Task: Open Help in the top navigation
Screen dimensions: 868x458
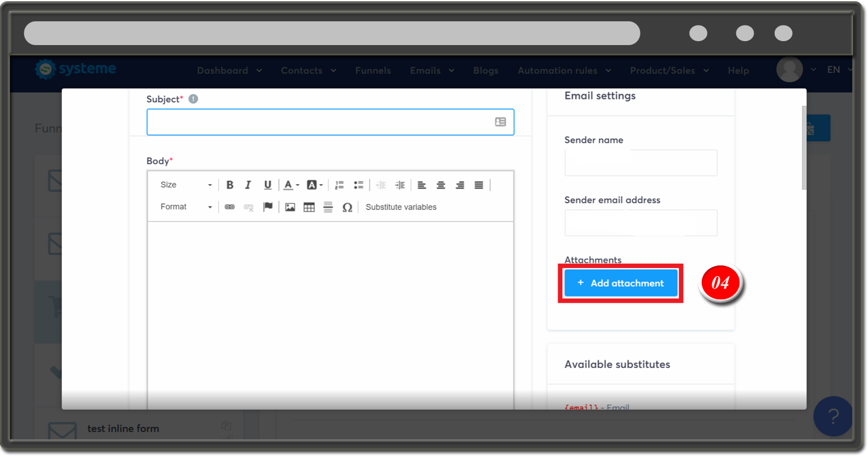Action: [x=738, y=71]
